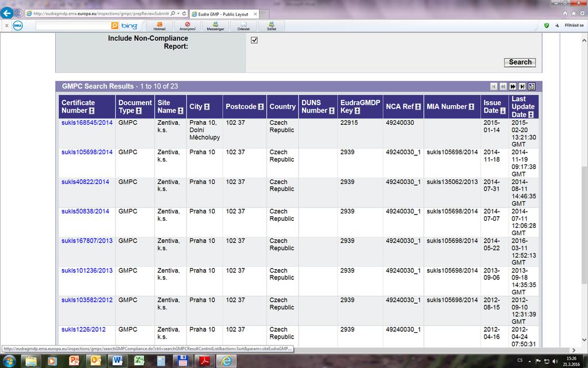Open Word from taskbar

point(117,361)
